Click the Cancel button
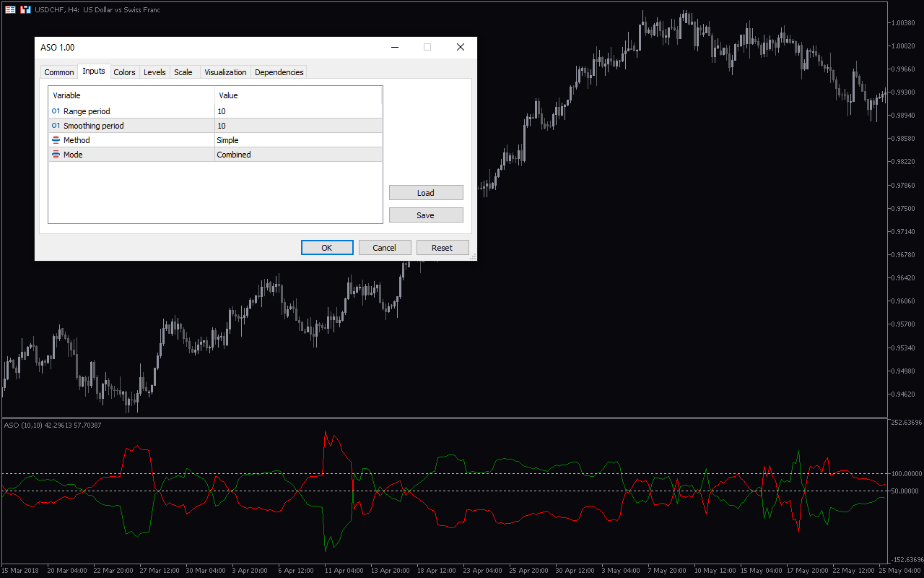 tap(385, 248)
